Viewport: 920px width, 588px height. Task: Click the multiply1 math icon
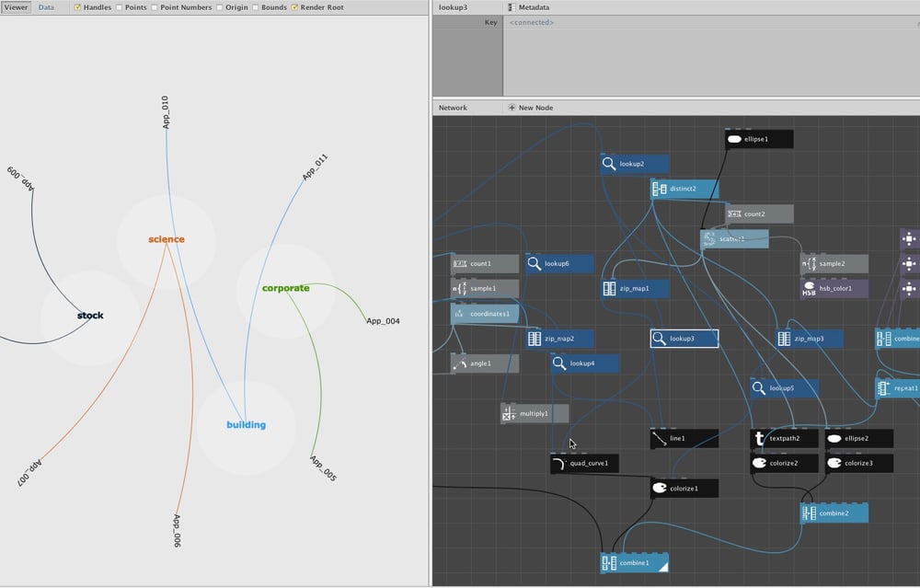509,414
